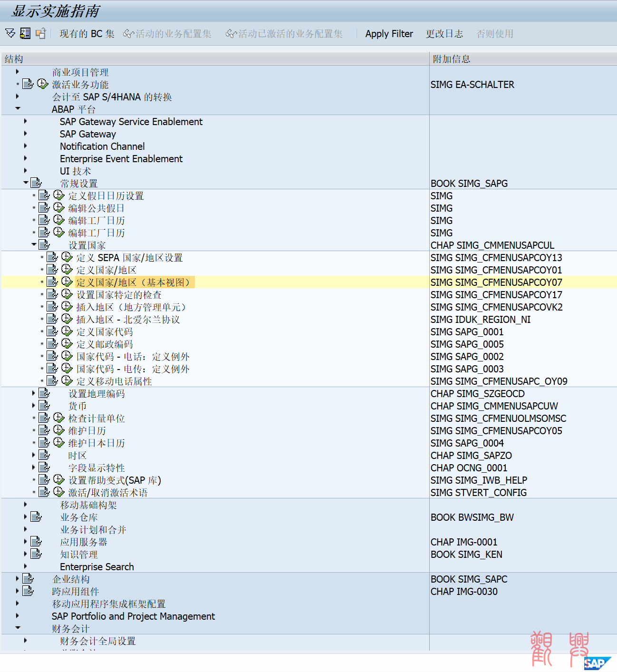Select the 财务会计全局设置 node
The height and width of the screenshot is (672, 617).
coord(98,641)
